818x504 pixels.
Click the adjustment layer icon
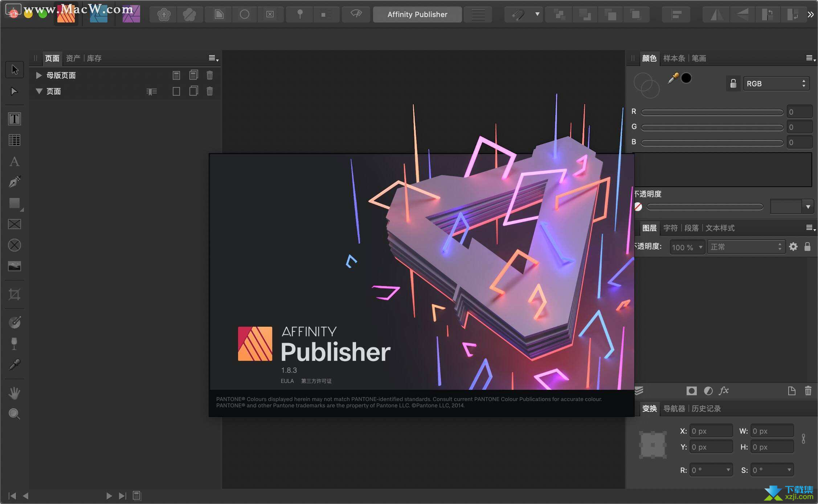click(708, 391)
